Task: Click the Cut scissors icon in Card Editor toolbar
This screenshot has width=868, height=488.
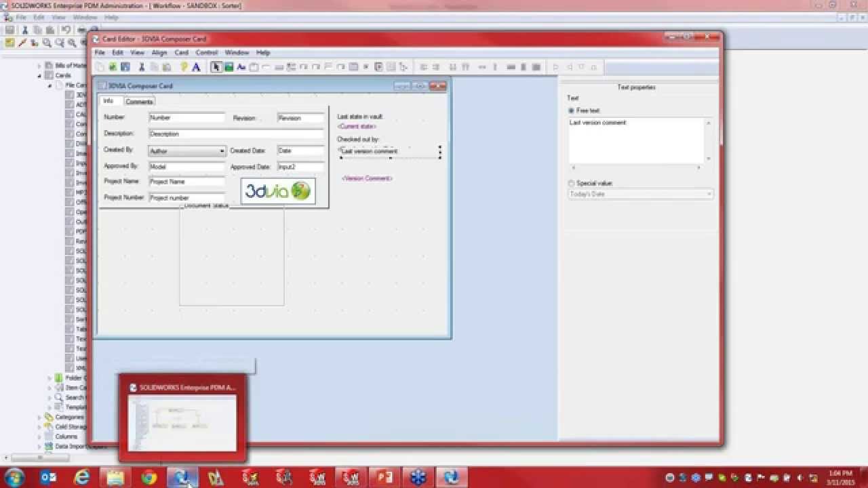Action: click(x=142, y=67)
